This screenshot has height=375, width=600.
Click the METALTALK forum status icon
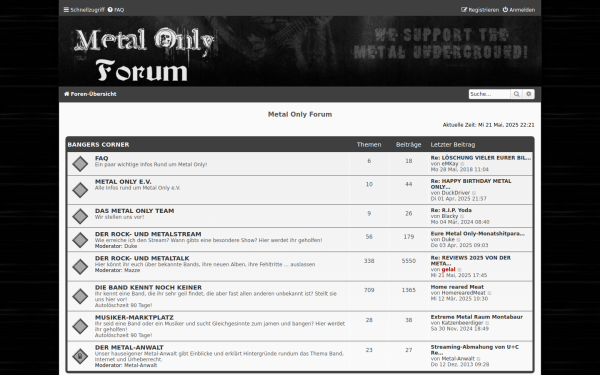80,267
